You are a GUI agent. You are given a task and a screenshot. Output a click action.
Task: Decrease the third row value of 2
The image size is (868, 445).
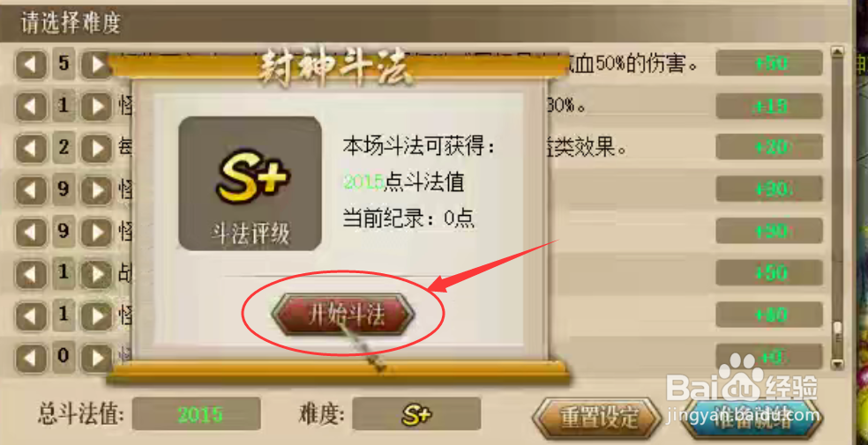point(31,148)
